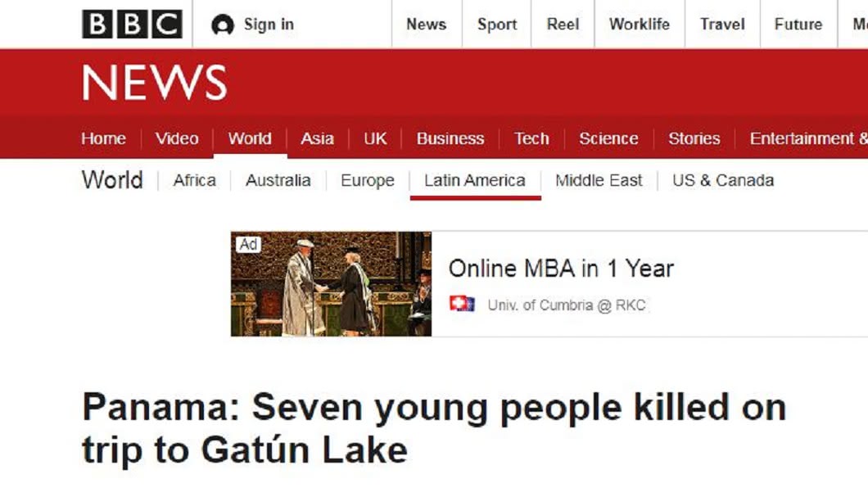Click the NEWS banner logo
868x488 pixels.
click(155, 83)
